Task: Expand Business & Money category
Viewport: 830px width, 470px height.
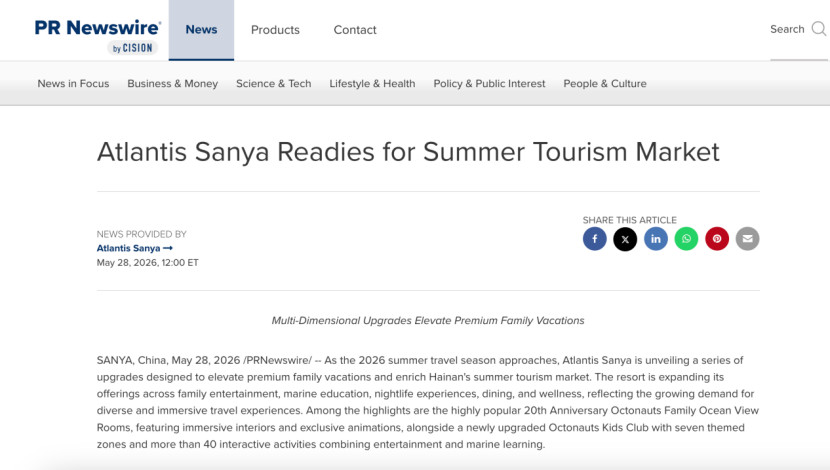Action: pos(173,84)
